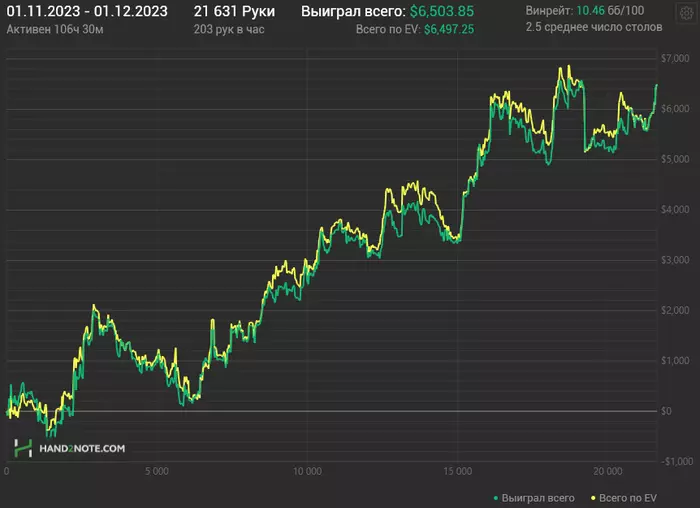Click 'Всего по EV:' header label
The width and height of the screenshot is (700, 508).
tap(388, 29)
